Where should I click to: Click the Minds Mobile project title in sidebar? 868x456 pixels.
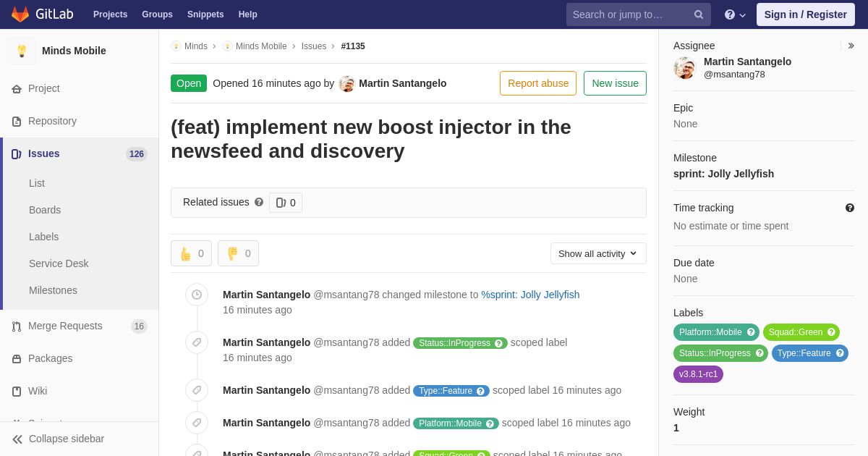[x=74, y=51]
